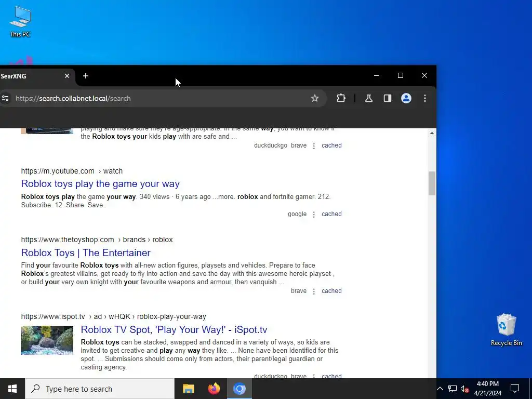
Task: Open This PC desktop icon
Action: coord(20,21)
